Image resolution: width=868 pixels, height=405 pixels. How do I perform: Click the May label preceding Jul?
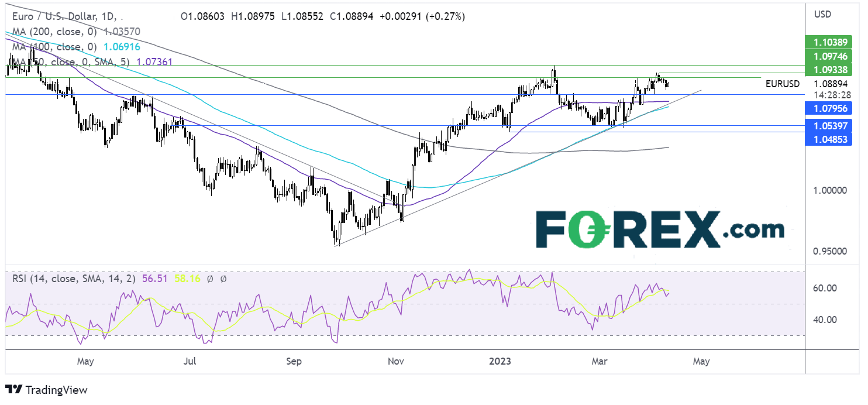point(85,362)
